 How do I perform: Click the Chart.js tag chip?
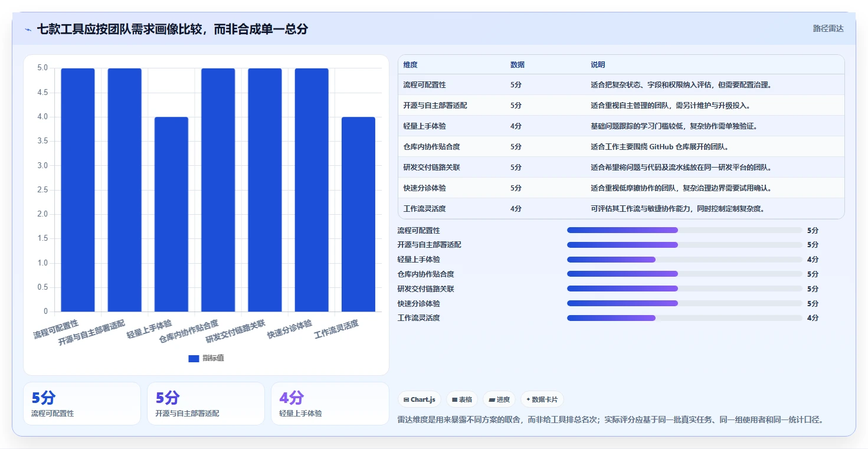[420, 399]
